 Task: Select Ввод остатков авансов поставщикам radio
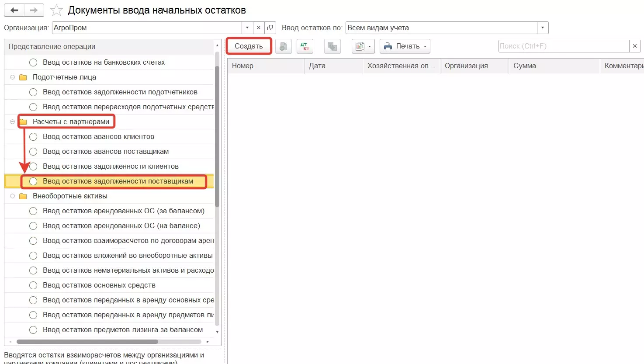coord(33,152)
